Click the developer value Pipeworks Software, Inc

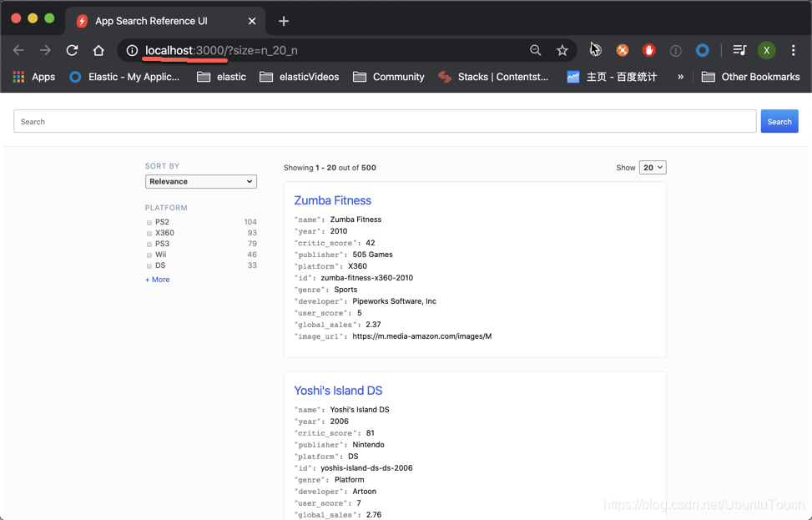coord(394,301)
